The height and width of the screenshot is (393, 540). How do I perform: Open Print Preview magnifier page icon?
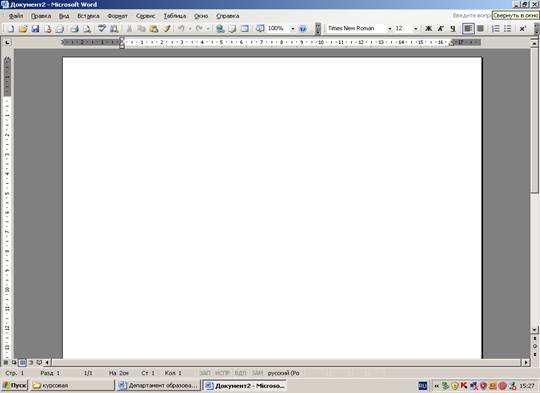(87, 29)
